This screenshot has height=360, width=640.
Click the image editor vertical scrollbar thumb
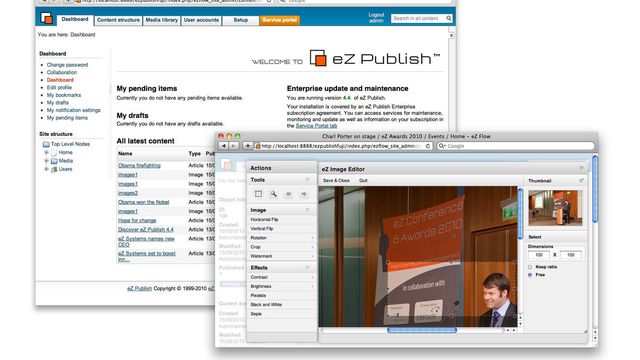[x=520, y=213]
